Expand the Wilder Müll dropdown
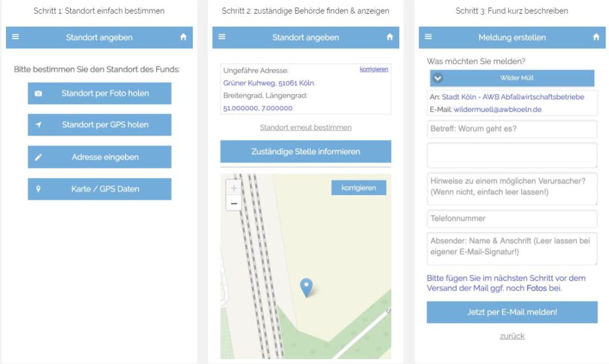Image resolution: width=609 pixels, height=364 pixels. [438, 78]
